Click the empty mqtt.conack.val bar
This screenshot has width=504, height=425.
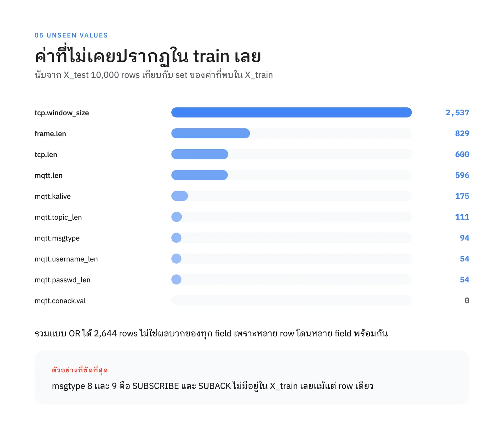(291, 300)
